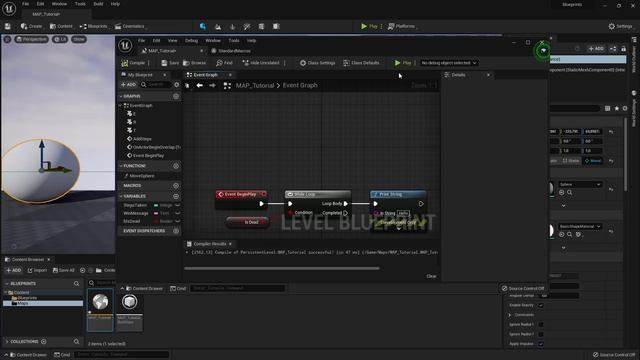The image size is (640, 360).
Task: Click Import in Content Browser
Action: [x=37, y=270]
